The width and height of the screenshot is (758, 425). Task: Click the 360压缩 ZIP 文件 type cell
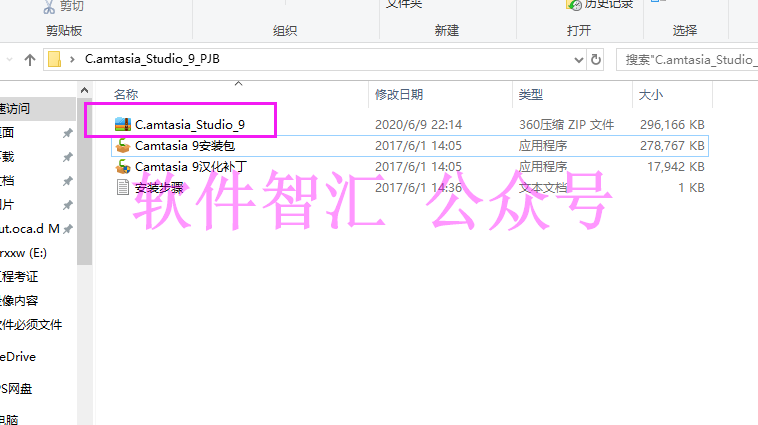pos(567,125)
